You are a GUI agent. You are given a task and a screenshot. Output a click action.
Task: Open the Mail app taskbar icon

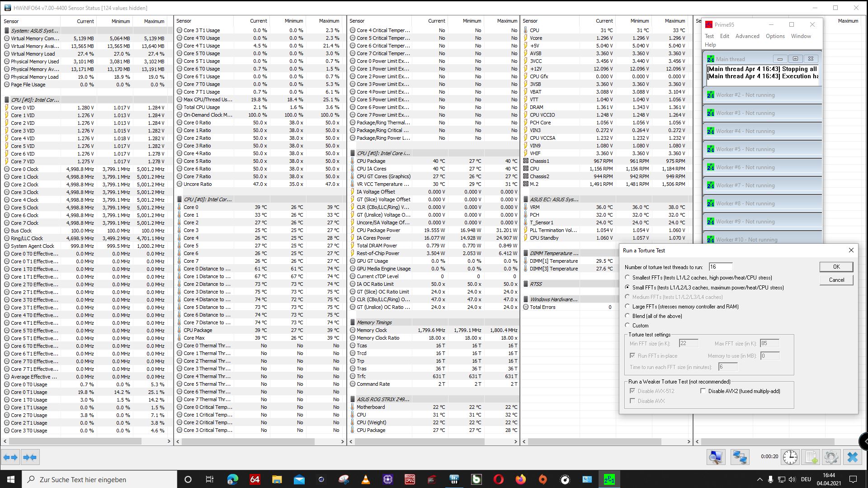299,479
